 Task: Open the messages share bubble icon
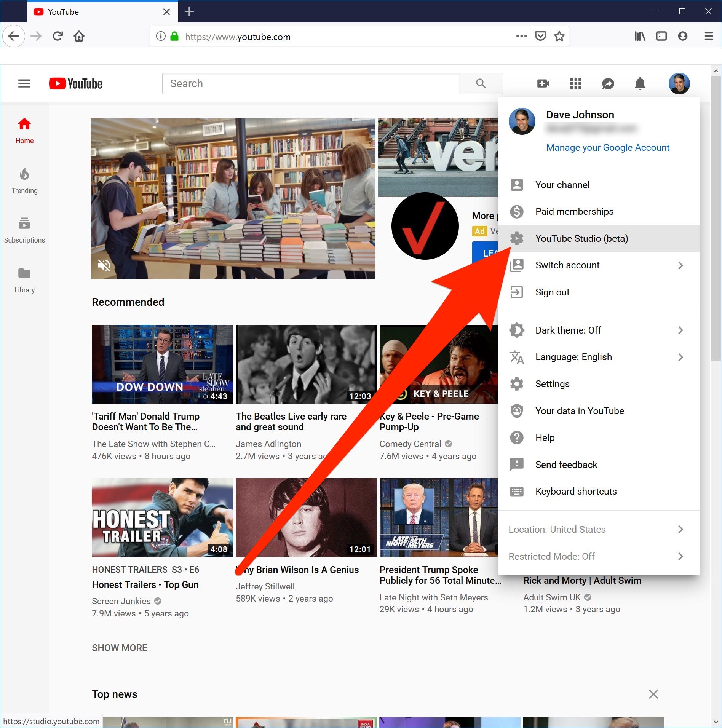click(608, 83)
